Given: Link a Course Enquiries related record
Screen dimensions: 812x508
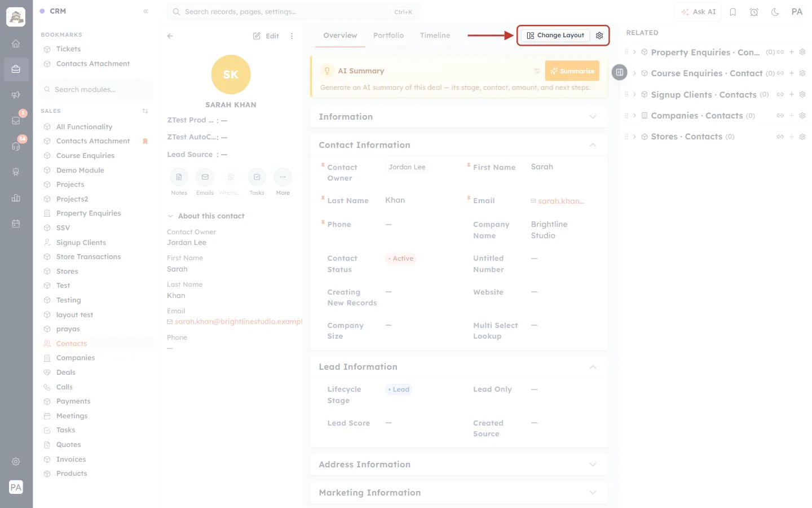Looking at the screenshot, I should [780, 73].
